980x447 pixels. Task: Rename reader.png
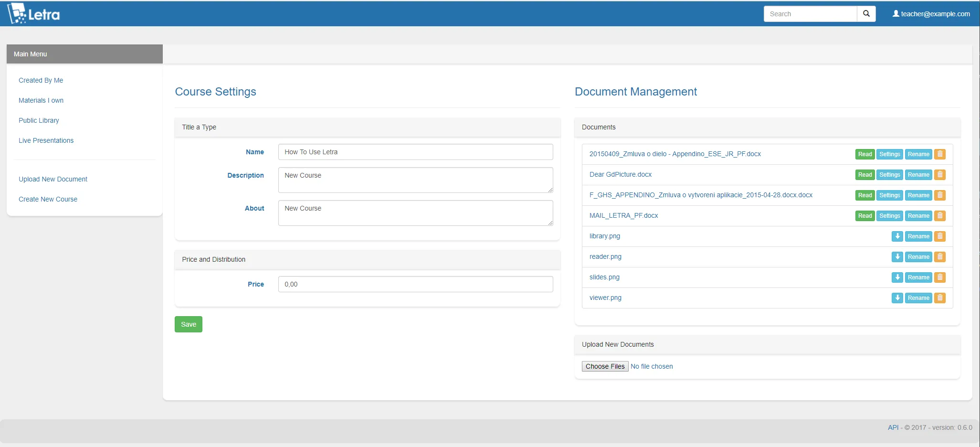coord(918,257)
